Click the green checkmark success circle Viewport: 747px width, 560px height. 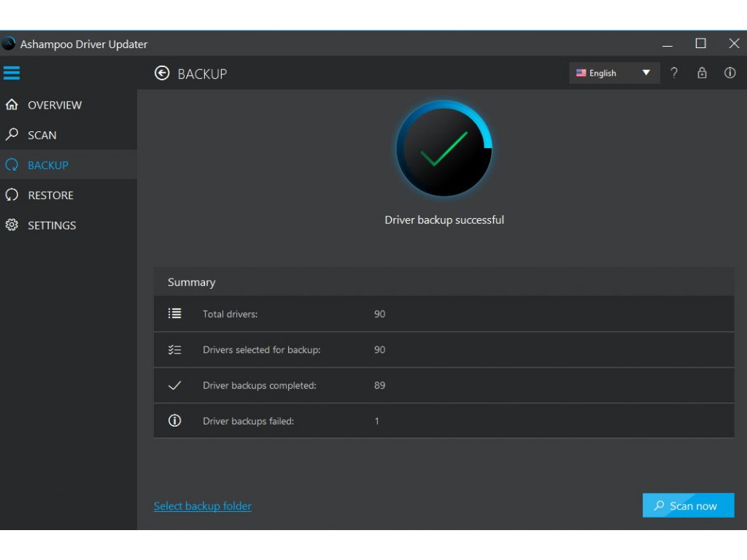coord(444,148)
